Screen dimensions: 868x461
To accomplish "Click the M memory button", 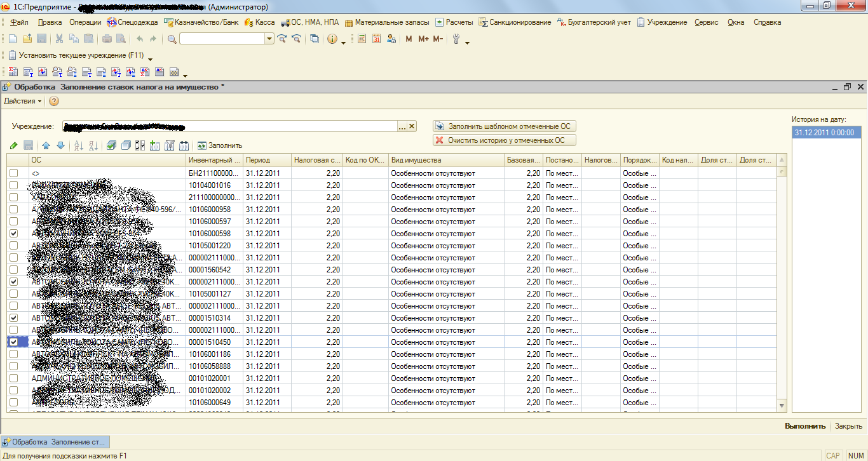I will click(409, 39).
